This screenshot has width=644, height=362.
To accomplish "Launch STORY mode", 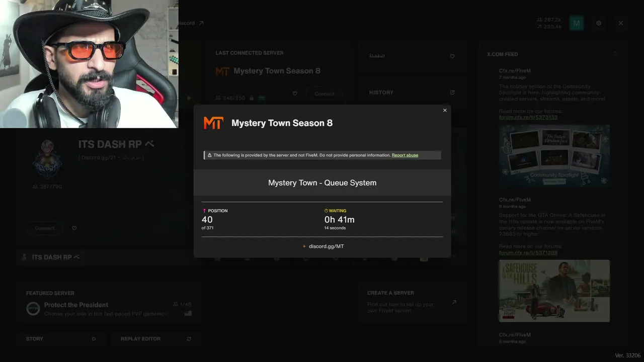I will pyautogui.click(x=61, y=339).
